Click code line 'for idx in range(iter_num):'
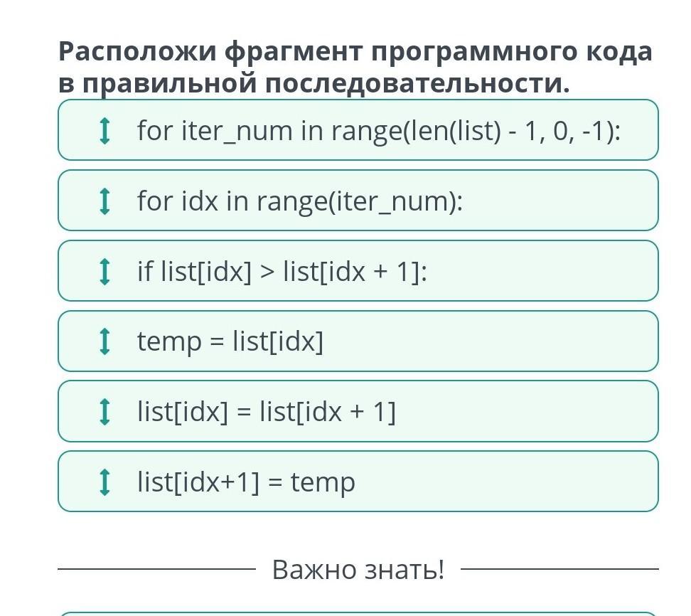 299,201
